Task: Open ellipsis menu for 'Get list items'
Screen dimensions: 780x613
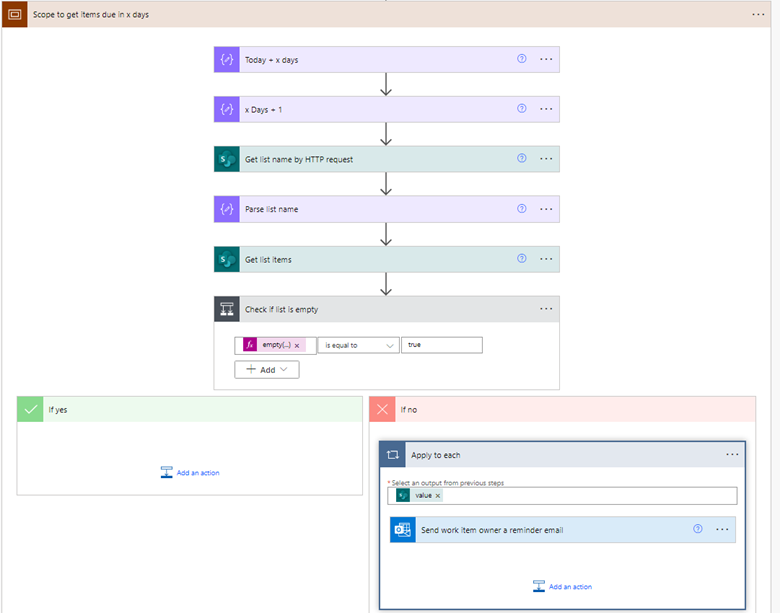Action: click(546, 259)
